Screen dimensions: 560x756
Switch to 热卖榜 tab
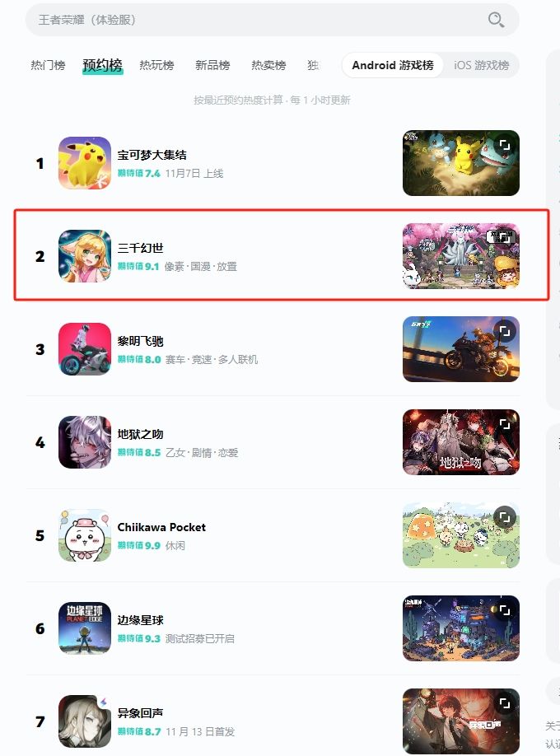click(x=268, y=65)
